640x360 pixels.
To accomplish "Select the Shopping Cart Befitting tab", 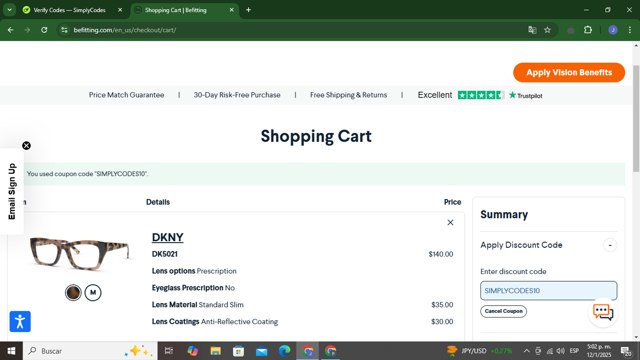I will click(176, 10).
